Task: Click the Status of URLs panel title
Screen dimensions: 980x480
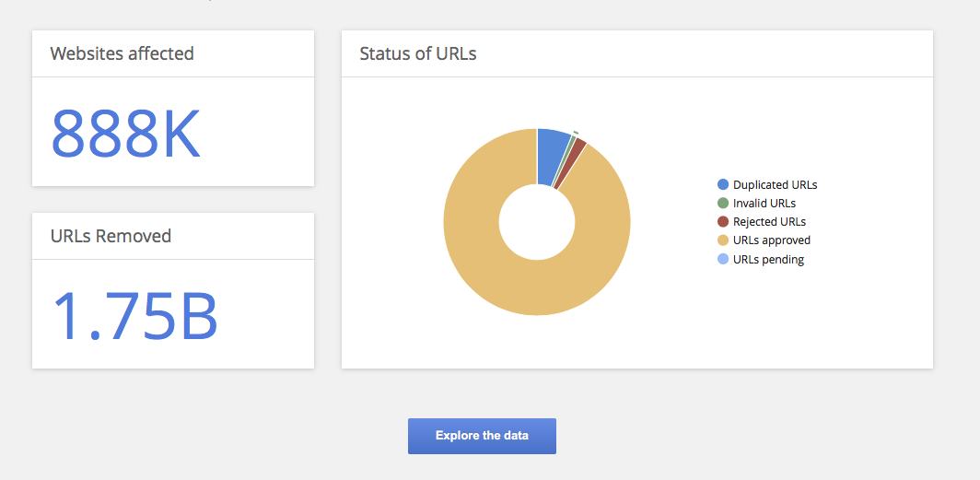Action: click(417, 53)
